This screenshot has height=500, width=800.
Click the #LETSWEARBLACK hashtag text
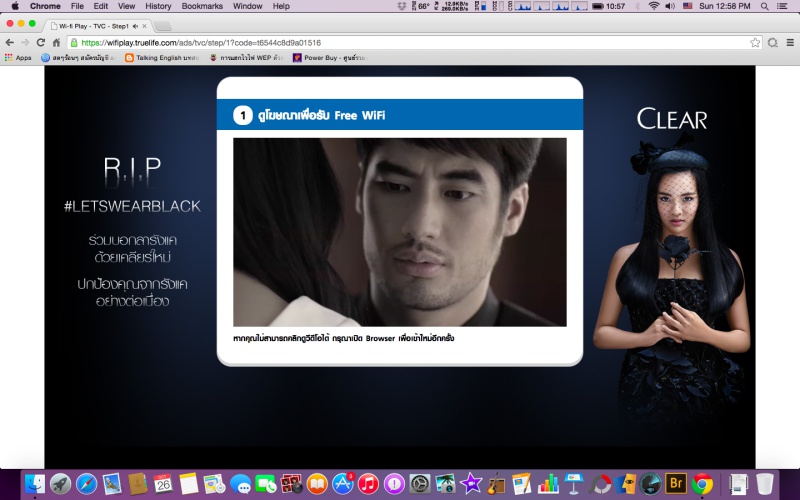[x=132, y=206]
